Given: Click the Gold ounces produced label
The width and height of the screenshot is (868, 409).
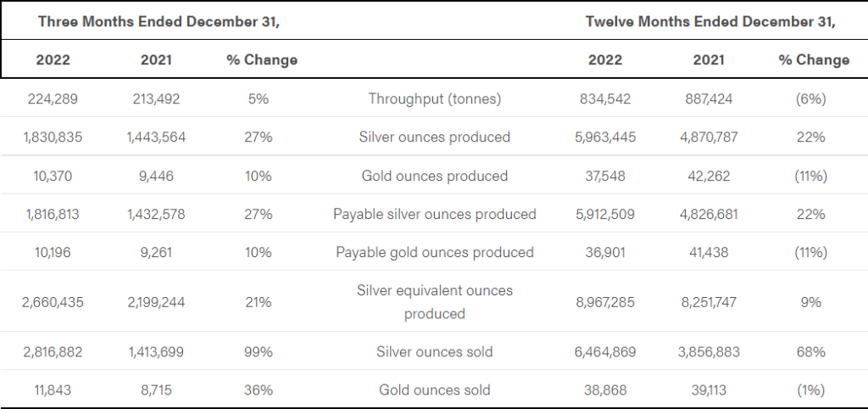Looking at the screenshot, I should click(435, 176).
